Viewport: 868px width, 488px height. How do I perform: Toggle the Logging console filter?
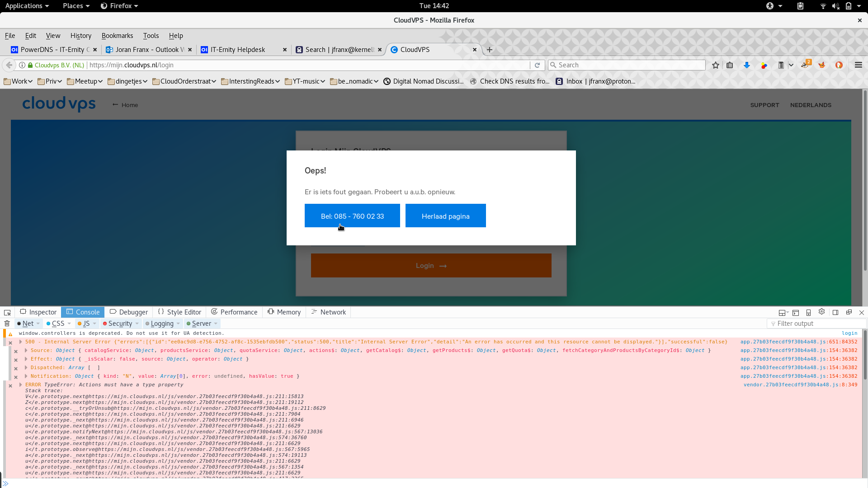[x=162, y=324]
